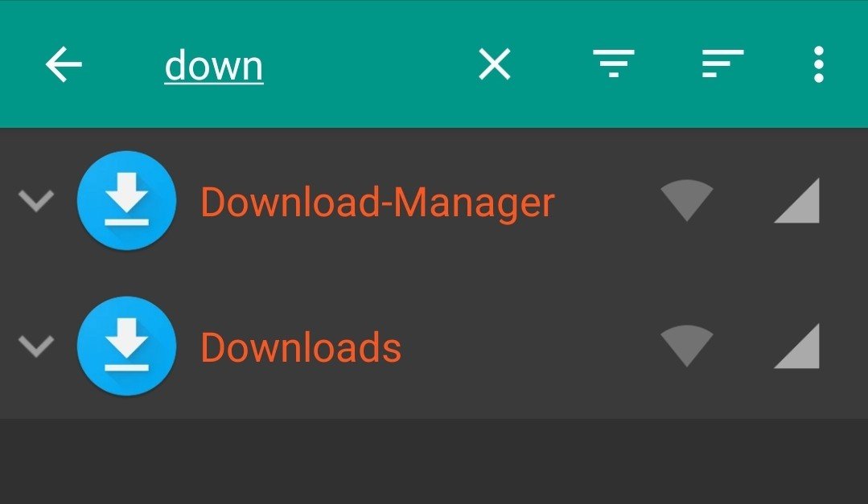Select the Downloads app name
The height and width of the screenshot is (504, 868).
point(301,347)
